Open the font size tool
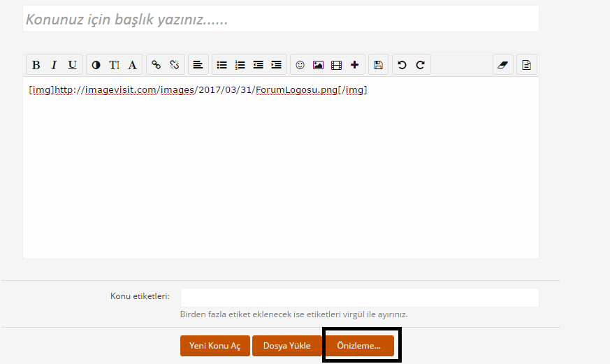This screenshot has height=364, width=610. [114, 65]
